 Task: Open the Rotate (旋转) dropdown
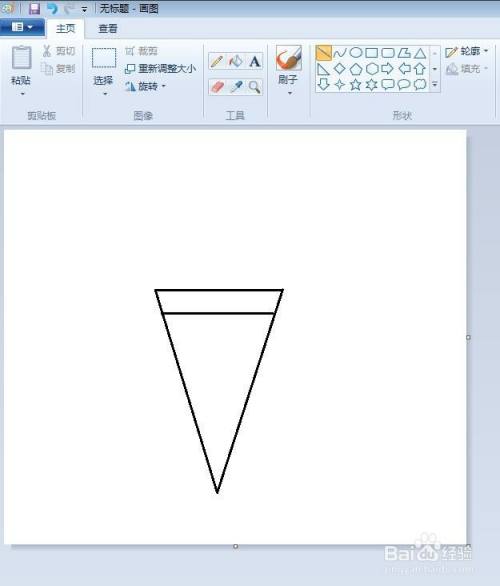(x=146, y=87)
